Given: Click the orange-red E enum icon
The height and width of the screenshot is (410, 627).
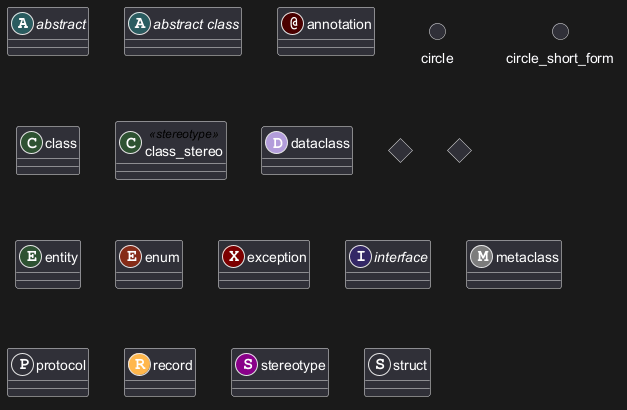Looking at the screenshot, I should click(x=130, y=257).
